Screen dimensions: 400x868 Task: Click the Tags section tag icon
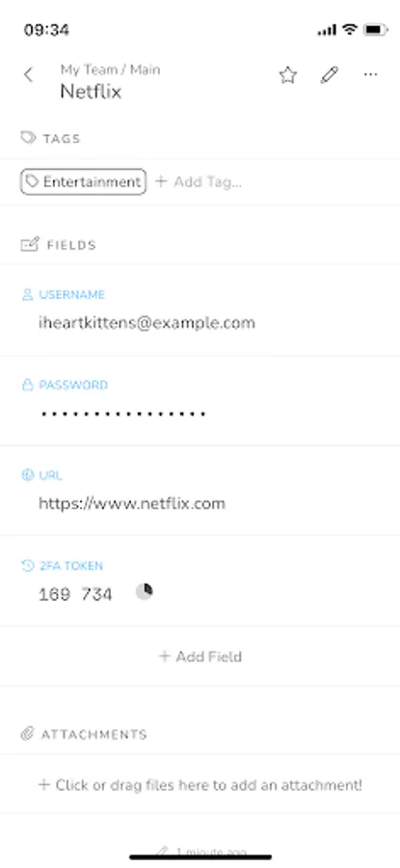point(28,137)
